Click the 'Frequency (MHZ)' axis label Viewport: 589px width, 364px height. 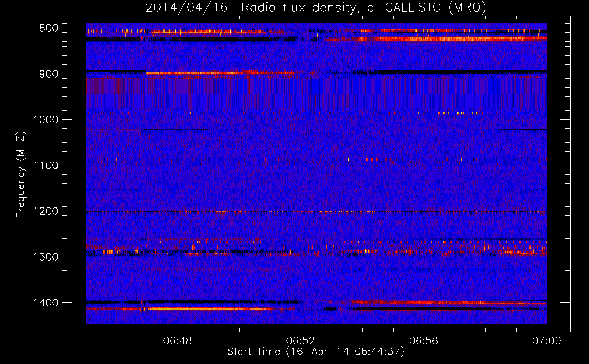click(21, 175)
